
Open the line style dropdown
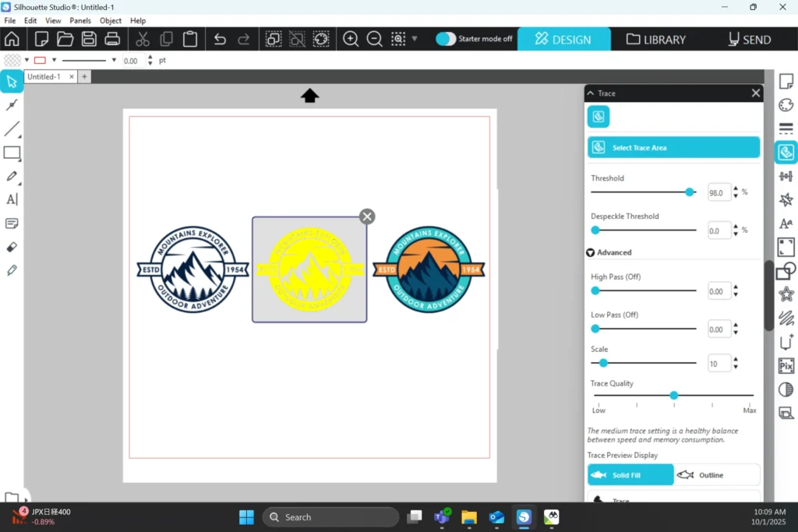coord(114,60)
